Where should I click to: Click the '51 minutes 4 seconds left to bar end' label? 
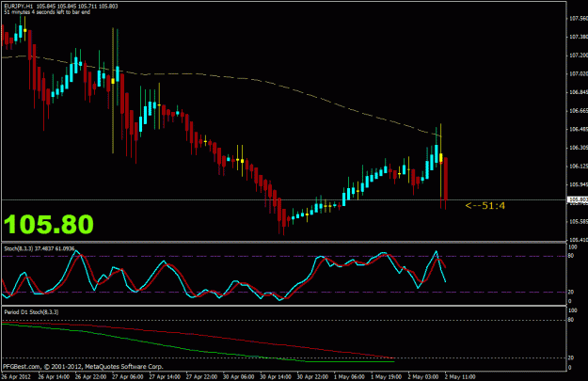tap(47, 12)
